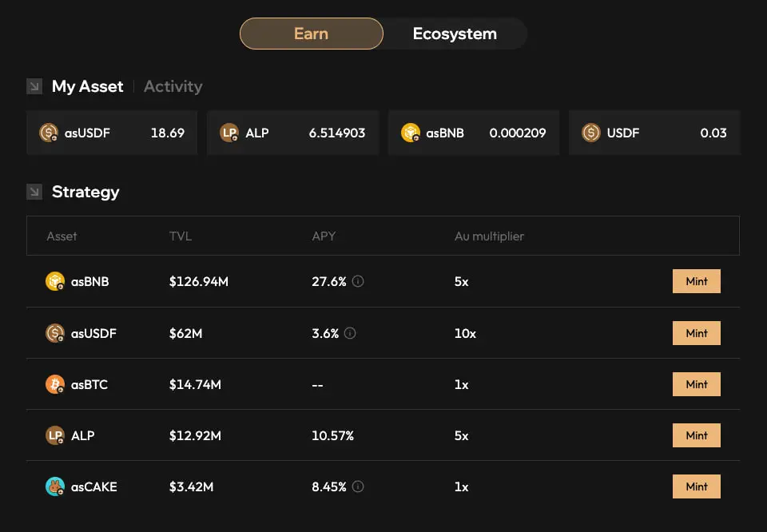Viewport: 767px width, 532px height.
Task: Click the asUSDF balance card showing 18.69
Action: 112,133
